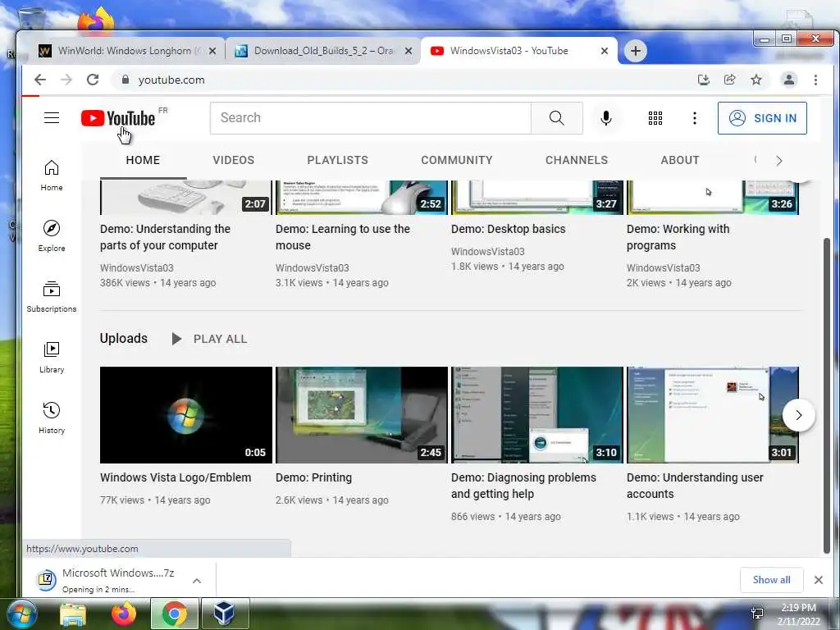The height and width of the screenshot is (630, 840).
Task: Open Demo: Understanding the parts of your computer
Action: click(165, 237)
